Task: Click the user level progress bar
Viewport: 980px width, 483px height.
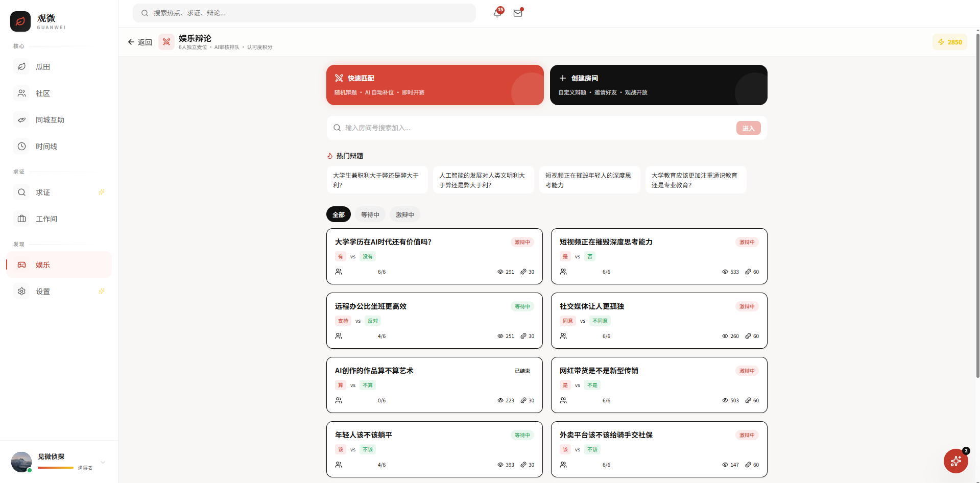Action: coord(56,468)
